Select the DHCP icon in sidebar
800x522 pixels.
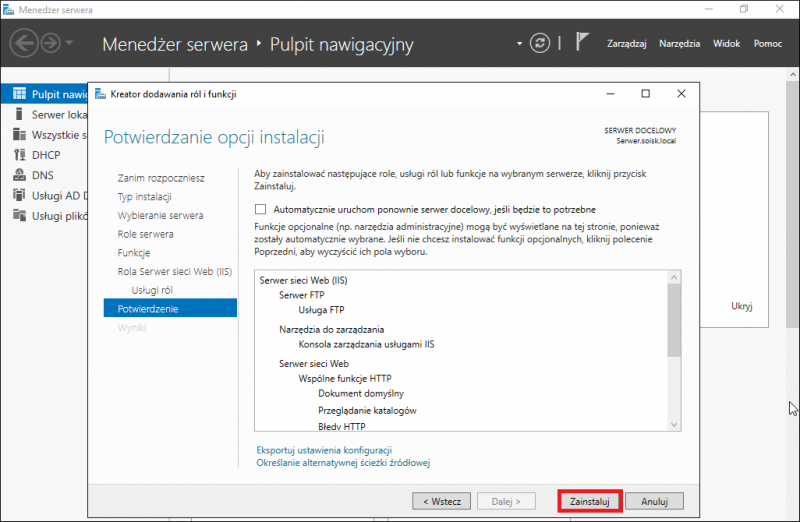(19, 155)
